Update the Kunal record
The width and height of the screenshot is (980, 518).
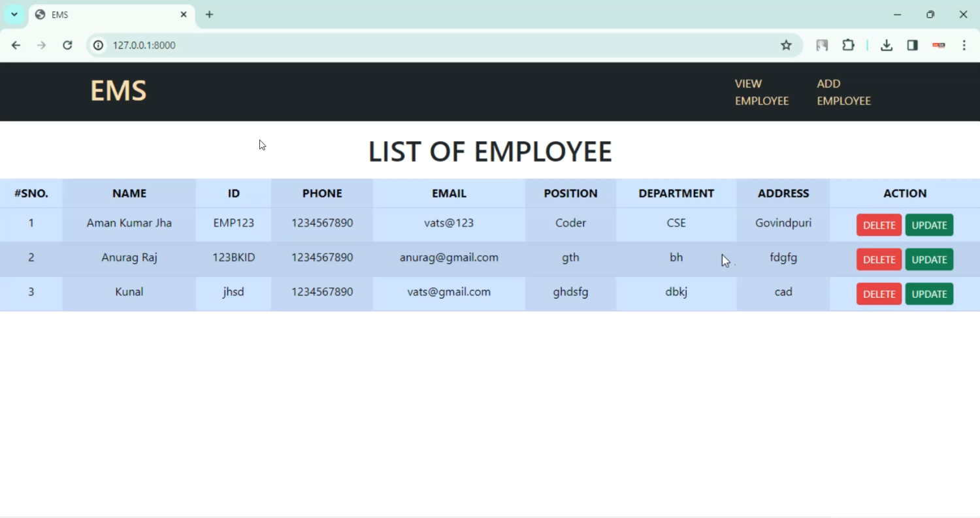tap(929, 294)
